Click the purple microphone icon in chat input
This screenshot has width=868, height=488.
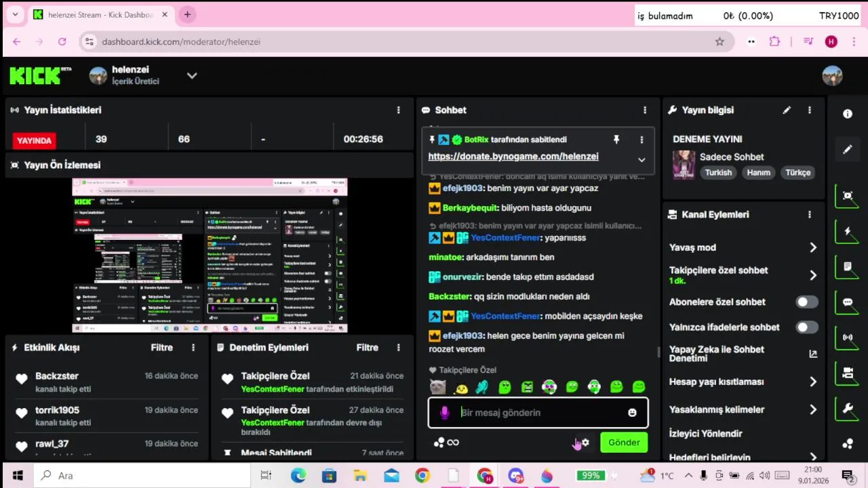tap(444, 413)
